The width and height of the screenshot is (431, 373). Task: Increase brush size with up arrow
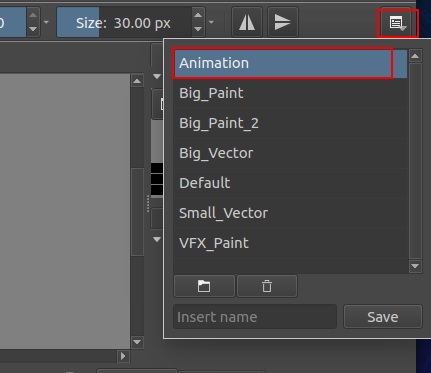pyautogui.click(x=198, y=15)
